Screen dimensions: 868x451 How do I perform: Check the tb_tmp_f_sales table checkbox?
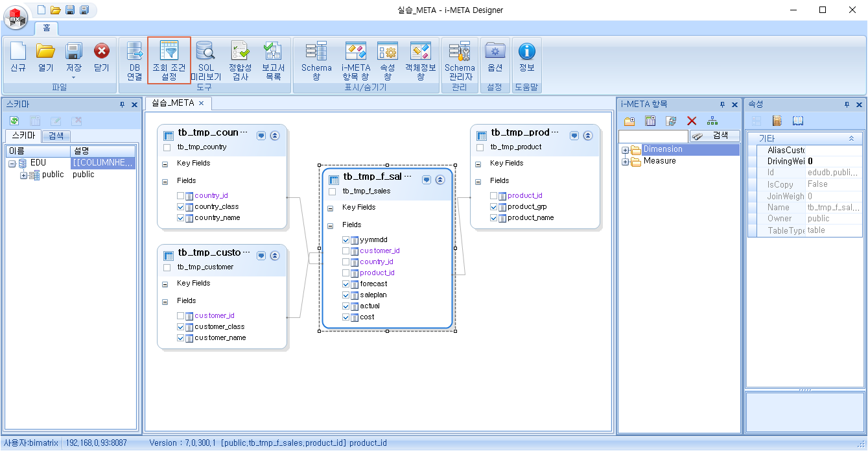tap(333, 191)
